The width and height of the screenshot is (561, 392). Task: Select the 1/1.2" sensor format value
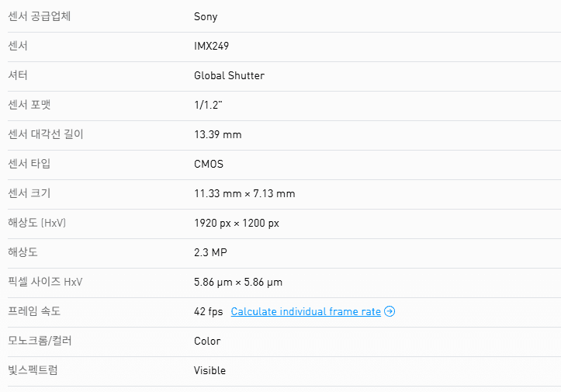point(213,105)
